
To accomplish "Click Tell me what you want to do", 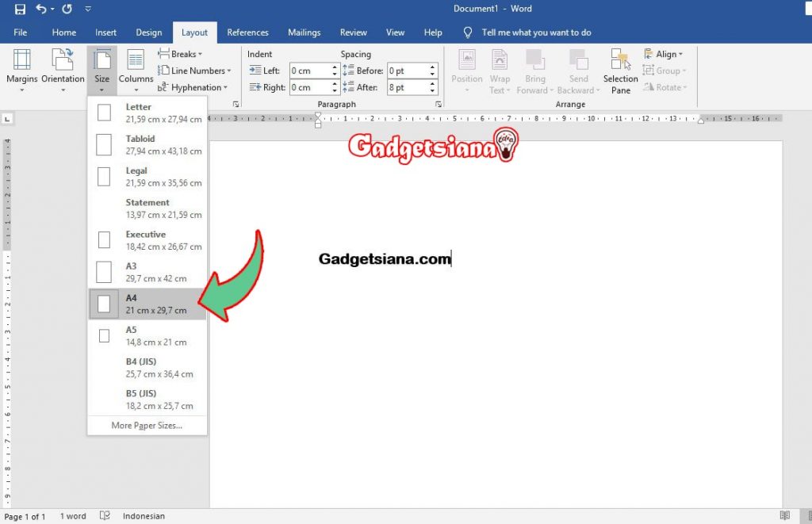I will coord(536,33).
